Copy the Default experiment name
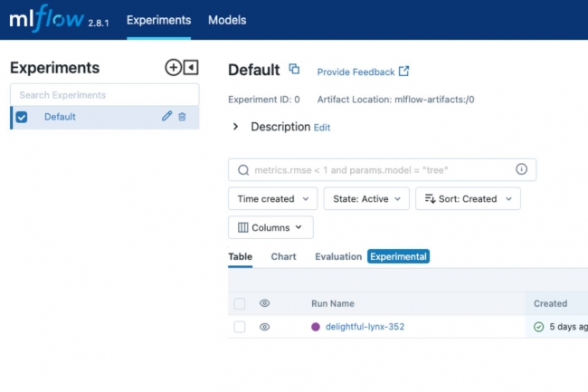Screen dimensions: 588x392 (x=294, y=69)
